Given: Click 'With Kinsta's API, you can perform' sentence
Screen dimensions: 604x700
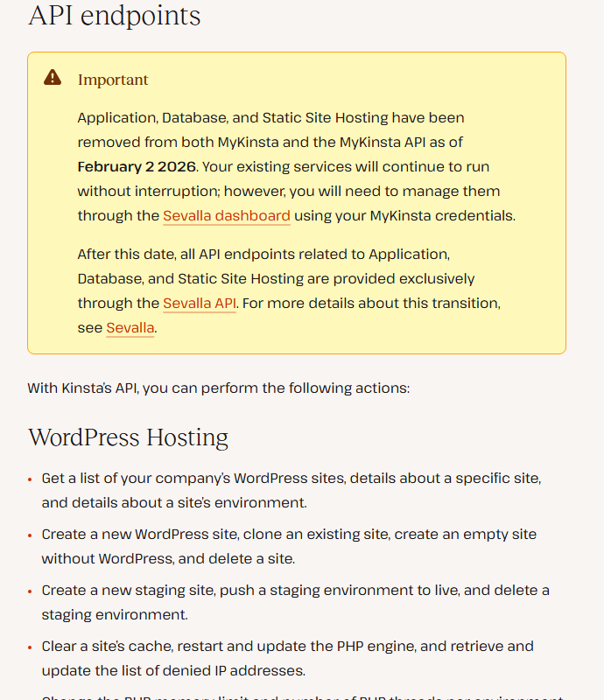Looking at the screenshot, I should tap(219, 388).
